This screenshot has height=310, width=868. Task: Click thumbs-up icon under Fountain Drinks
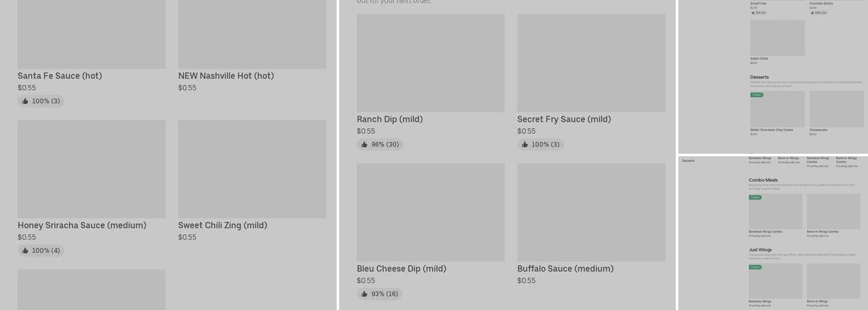click(813, 12)
